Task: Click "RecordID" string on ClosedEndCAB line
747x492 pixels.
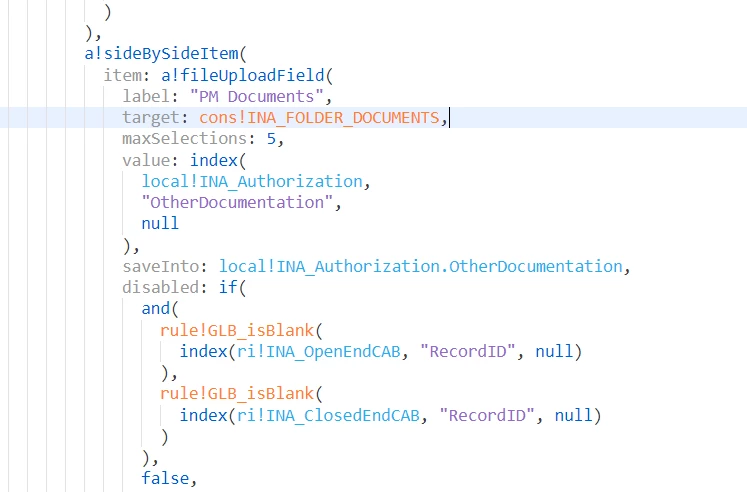Action: (487, 415)
